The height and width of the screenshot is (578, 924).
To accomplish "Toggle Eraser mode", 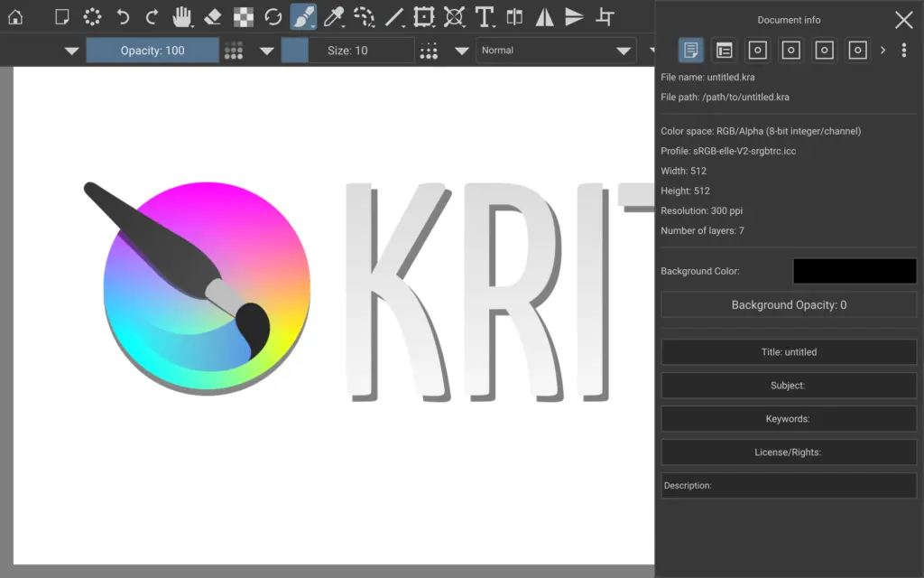I will pyautogui.click(x=213, y=17).
